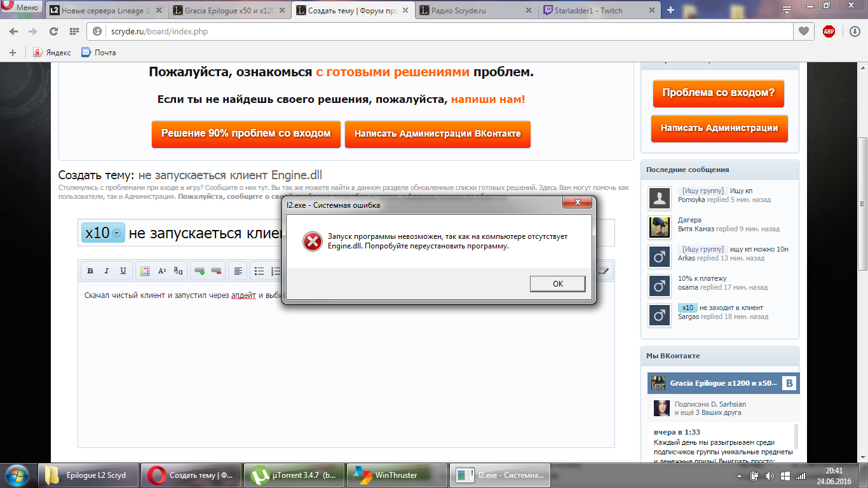Click the text alignment icon in editor
This screenshot has width=868, height=488.
tap(238, 271)
